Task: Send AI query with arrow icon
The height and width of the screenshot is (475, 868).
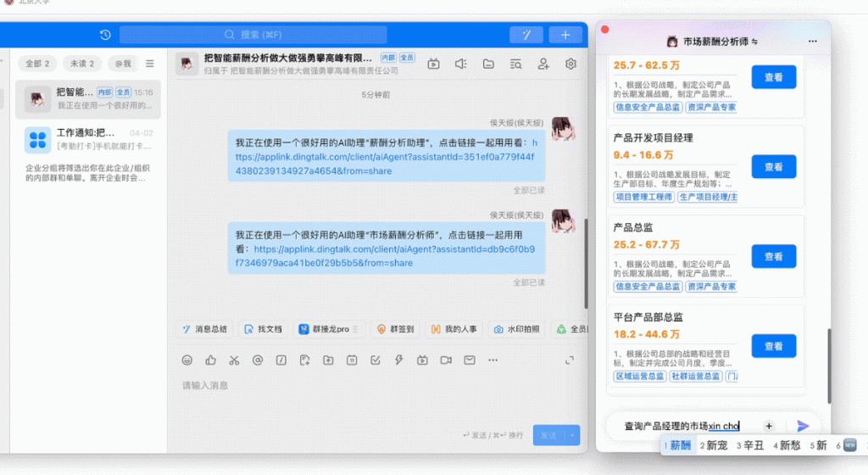Action: coord(803,426)
